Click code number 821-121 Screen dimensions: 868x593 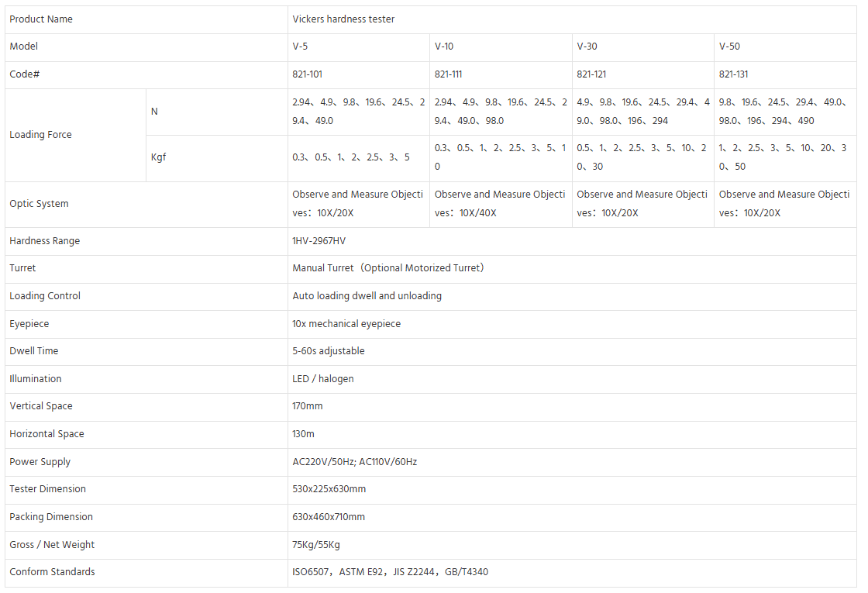(x=591, y=74)
